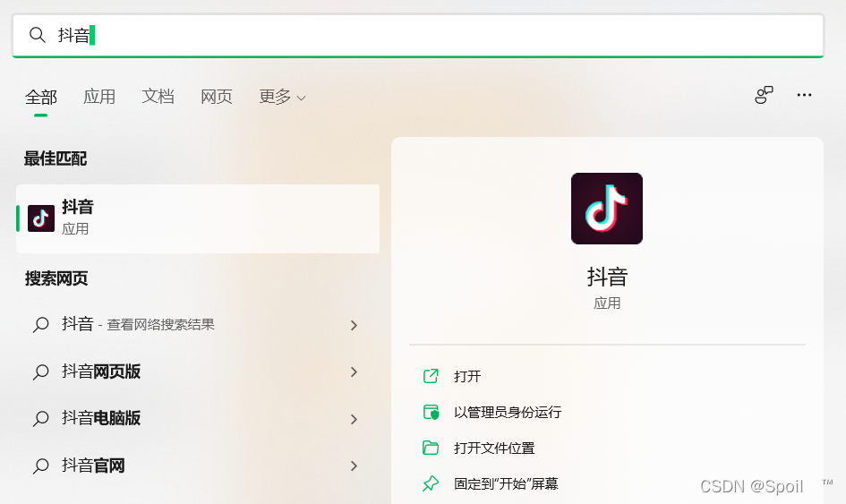Choose 打开文件位置
Screen dimensions: 846x504
[494, 448]
